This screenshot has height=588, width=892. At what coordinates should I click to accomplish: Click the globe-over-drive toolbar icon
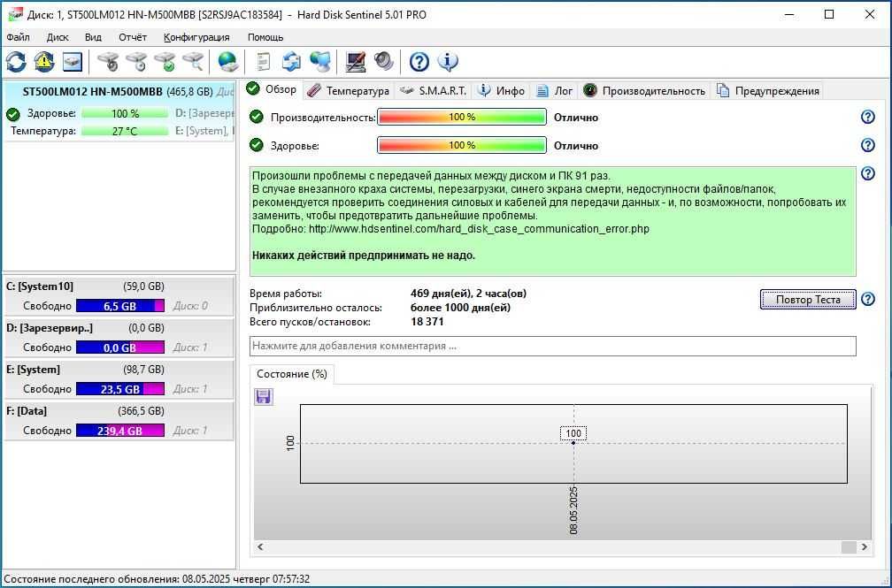[227, 61]
